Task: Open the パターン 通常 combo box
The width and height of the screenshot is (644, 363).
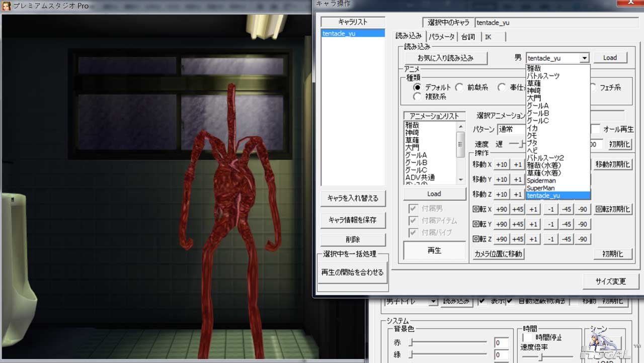Action: tap(511, 129)
